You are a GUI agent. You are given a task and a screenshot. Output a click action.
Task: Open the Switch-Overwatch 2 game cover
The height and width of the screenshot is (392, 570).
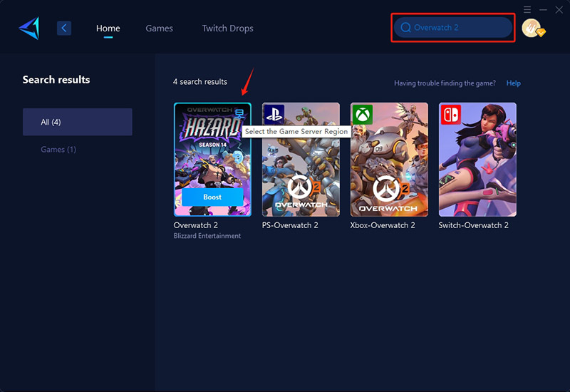tap(477, 160)
